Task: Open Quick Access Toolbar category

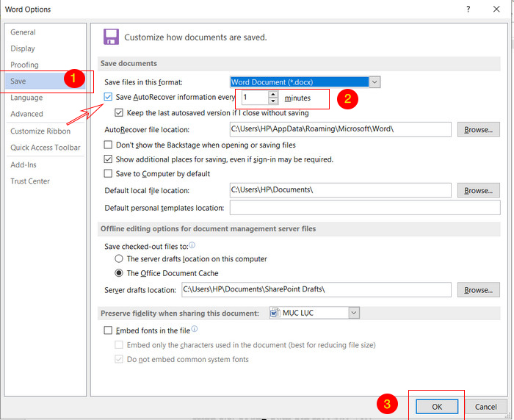Action: click(46, 148)
